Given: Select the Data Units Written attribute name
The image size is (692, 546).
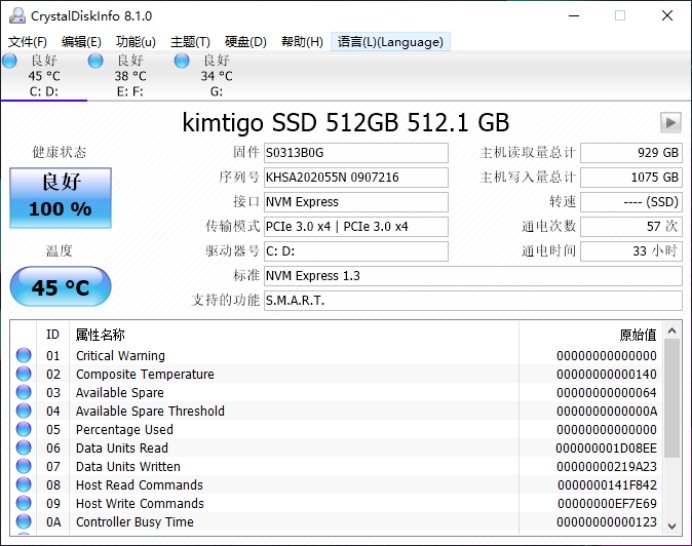Looking at the screenshot, I should coord(128,467).
